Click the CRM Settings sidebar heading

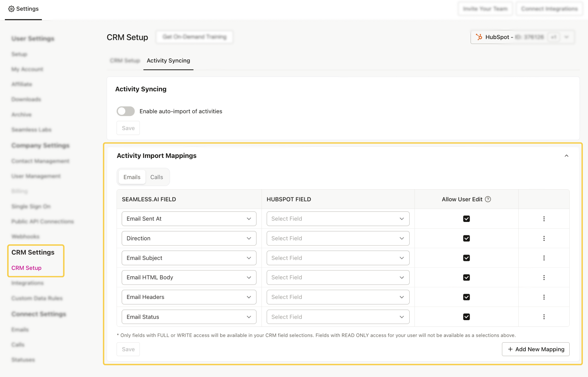coord(33,252)
